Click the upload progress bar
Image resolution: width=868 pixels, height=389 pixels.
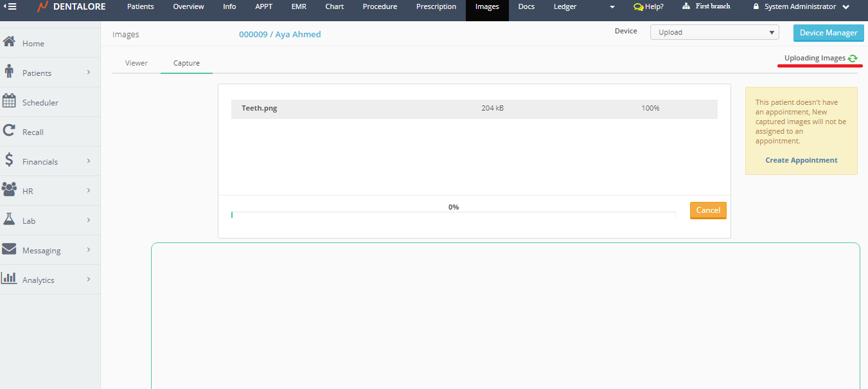pyautogui.click(x=453, y=214)
